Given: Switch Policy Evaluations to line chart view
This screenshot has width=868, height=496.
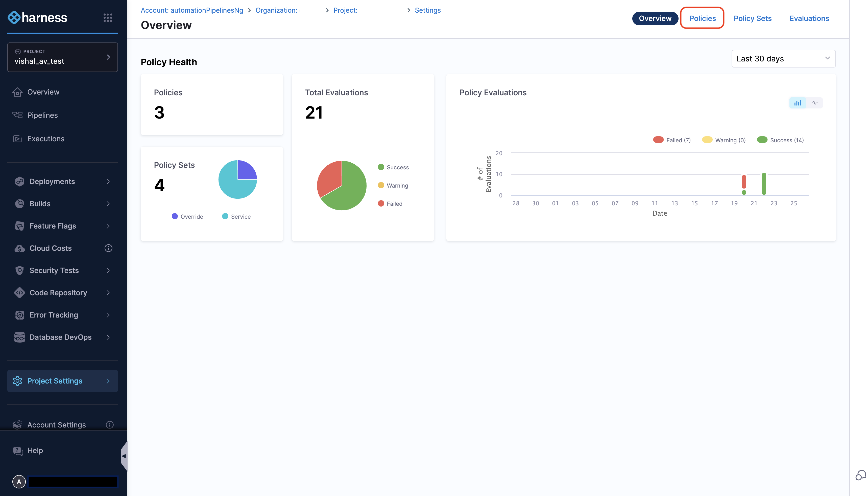Looking at the screenshot, I should point(814,103).
